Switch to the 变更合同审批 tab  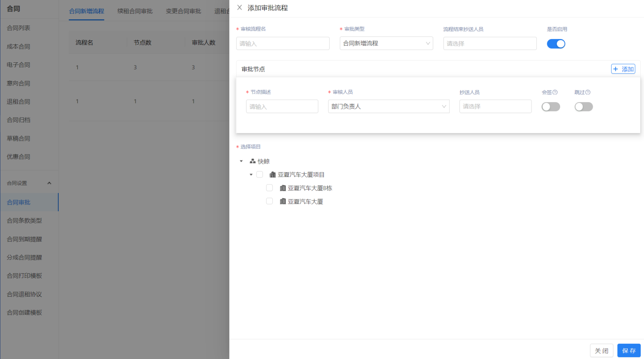coord(183,11)
